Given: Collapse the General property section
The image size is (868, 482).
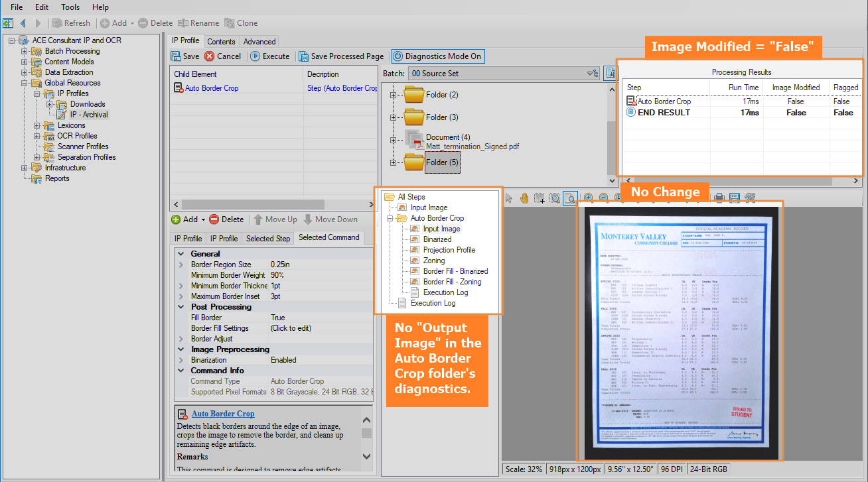Looking at the screenshot, I should click(181, 254).
